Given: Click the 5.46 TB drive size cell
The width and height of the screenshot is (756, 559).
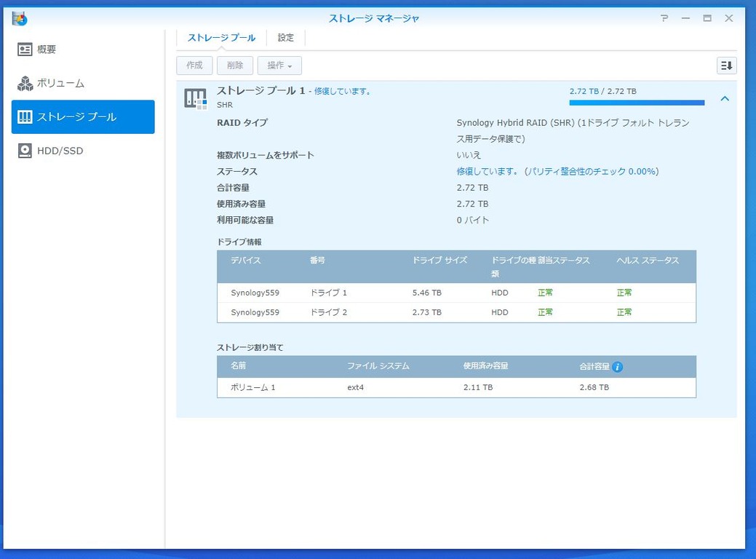Looking at the screenshot, I should (x=426, y=293).
